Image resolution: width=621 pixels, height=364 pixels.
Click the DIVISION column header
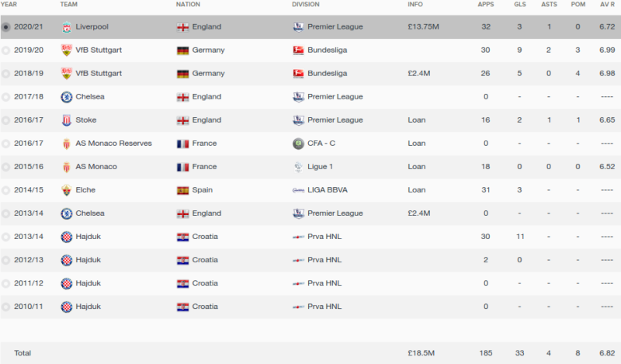point(305,5)
